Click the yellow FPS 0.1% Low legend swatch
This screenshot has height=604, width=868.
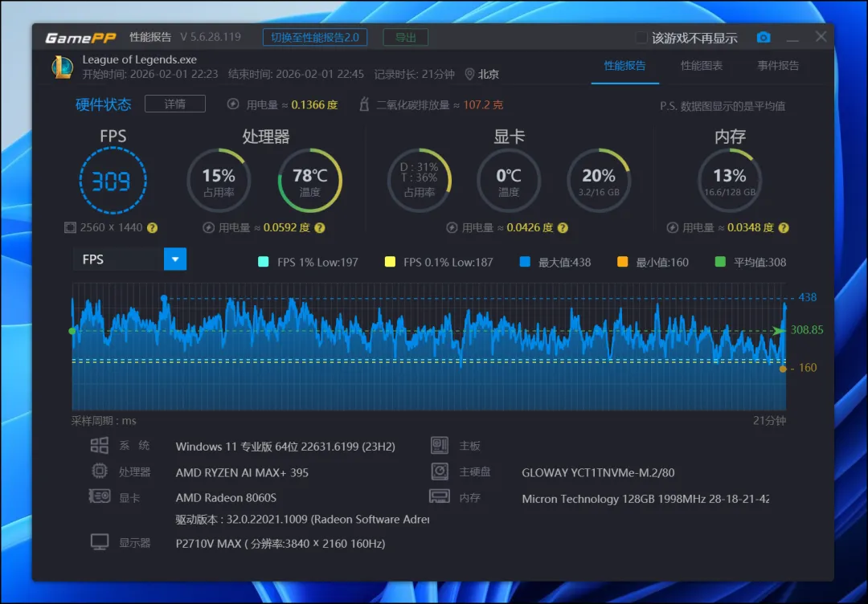point(390,262)
